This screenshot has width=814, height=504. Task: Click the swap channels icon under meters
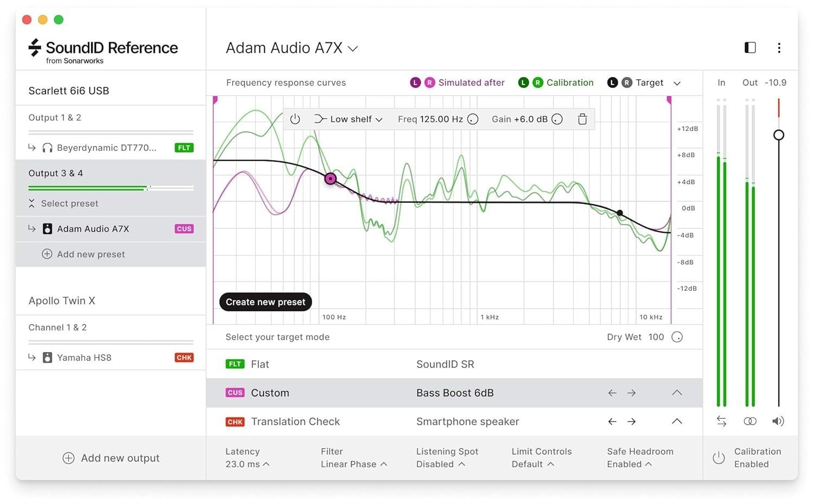pyautogui.click(x=721, y=421)
